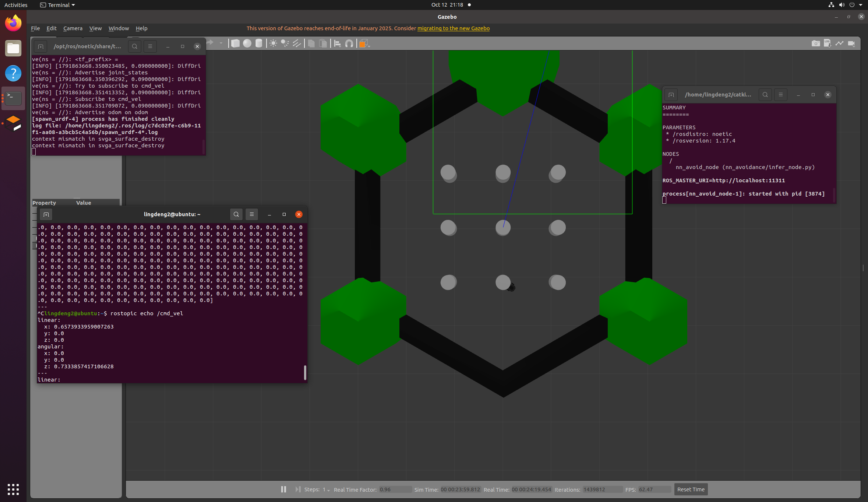Image resolution: width=868 pixels, height=502 pixels.
Task: Open the Terminal app menu in top bar
Action: [x=57, y=5]
